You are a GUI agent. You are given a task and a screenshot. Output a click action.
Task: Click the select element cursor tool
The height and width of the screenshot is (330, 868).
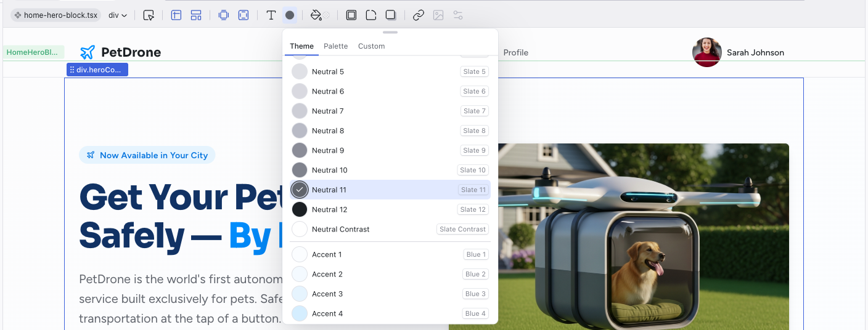(x=149, y=15)
